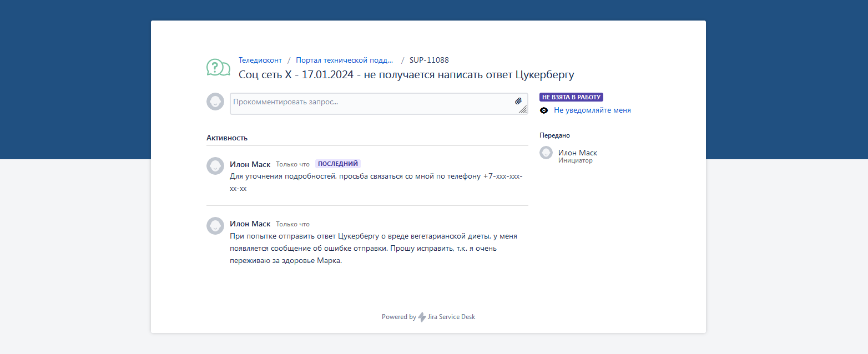Screen dimensions: 868x354
Task: Click Только что timestamp on latest comment
Action: point(292,164)
